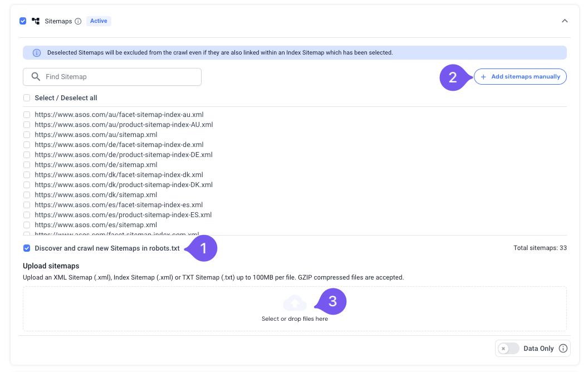Screen dimensions: 588x372
Task: Check dk/facet-sitemap-index-dk.xml checkbox
Action: 27,175
